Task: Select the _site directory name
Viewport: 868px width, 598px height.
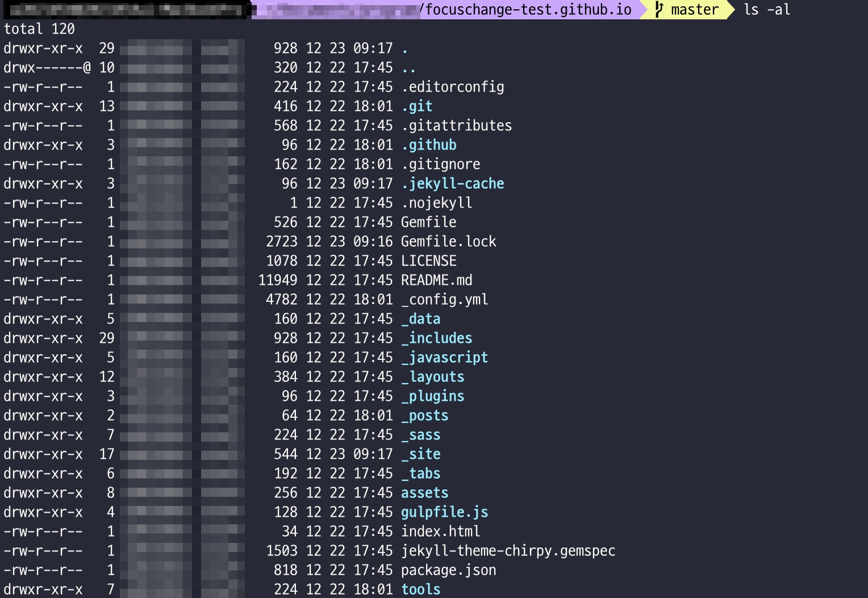Action: point(420,454)
